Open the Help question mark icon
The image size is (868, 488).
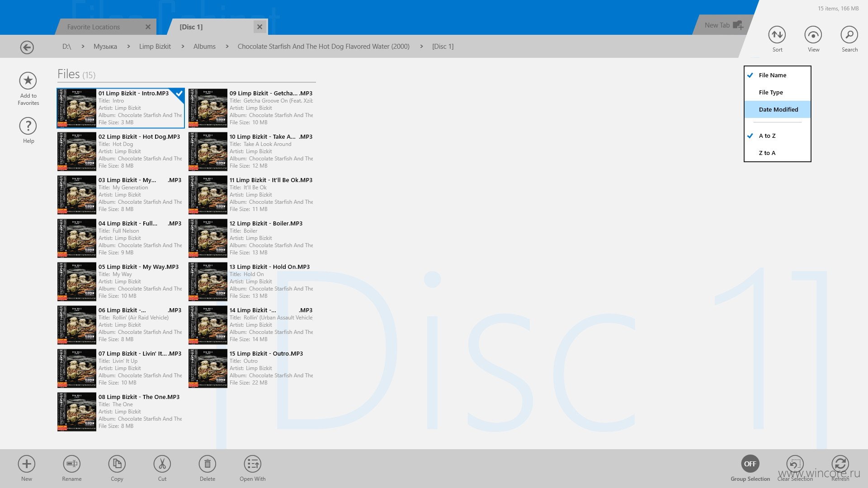[28, 126]
